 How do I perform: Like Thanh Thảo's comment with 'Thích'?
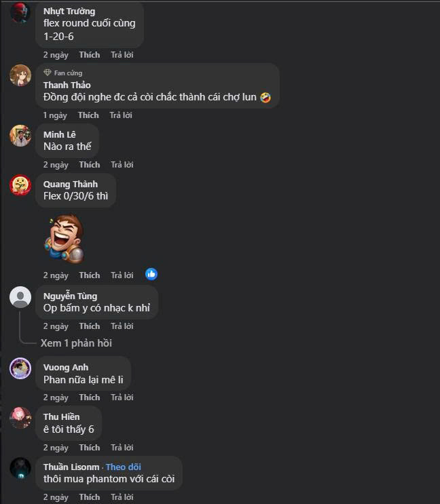[89, 115]
